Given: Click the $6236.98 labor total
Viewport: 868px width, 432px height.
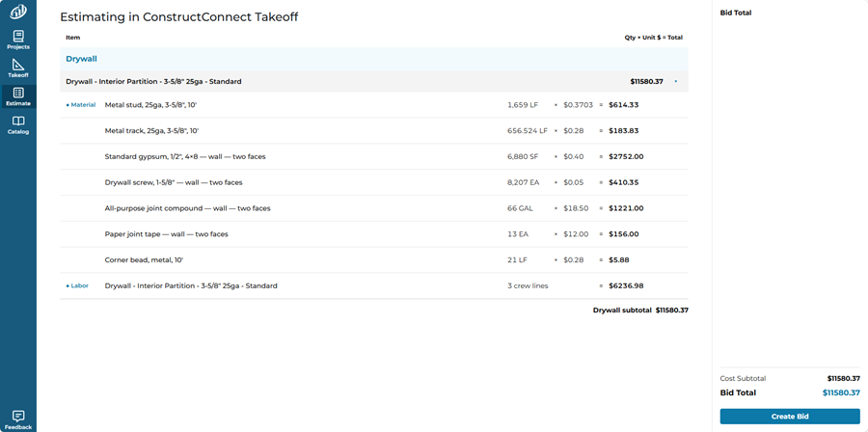Looking at the screenshot, I should pos(626,286).
